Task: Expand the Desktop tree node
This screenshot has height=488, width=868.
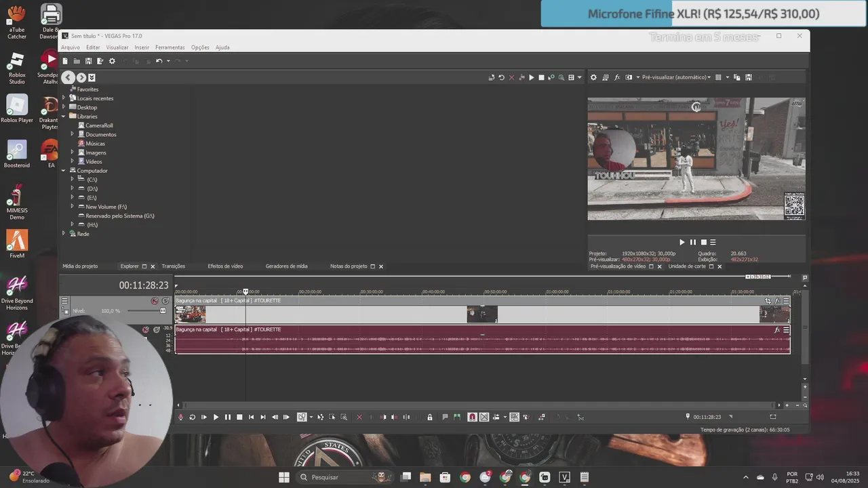Action: 64,107
